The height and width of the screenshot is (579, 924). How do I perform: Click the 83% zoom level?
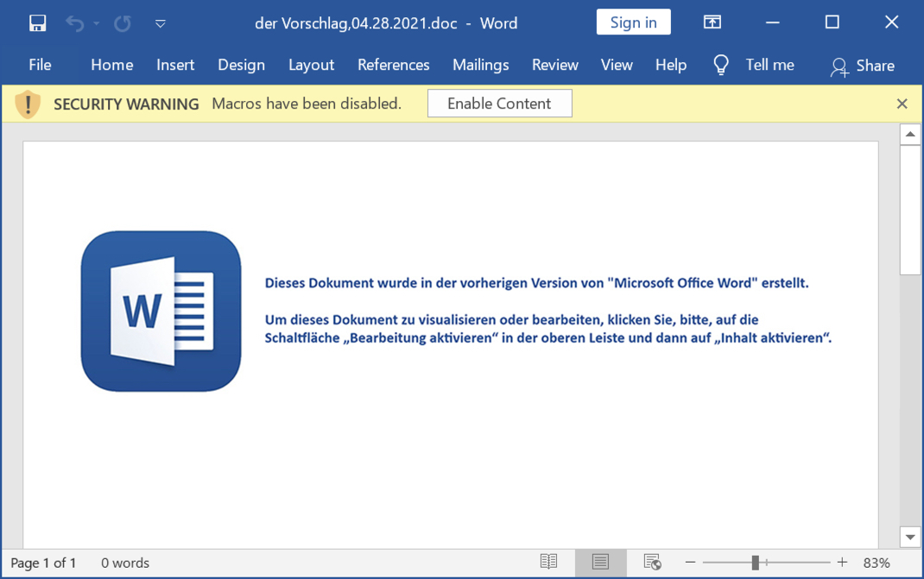click(877, 563)
